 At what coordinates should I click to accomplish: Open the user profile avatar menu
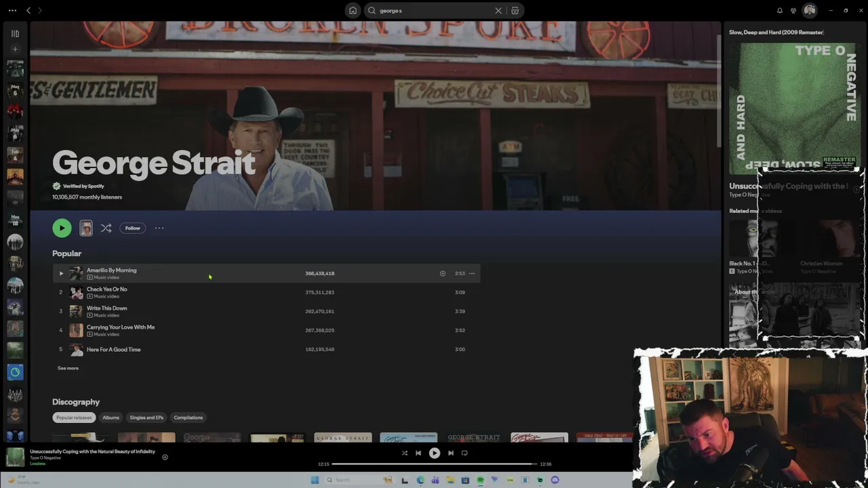(809, 10)
